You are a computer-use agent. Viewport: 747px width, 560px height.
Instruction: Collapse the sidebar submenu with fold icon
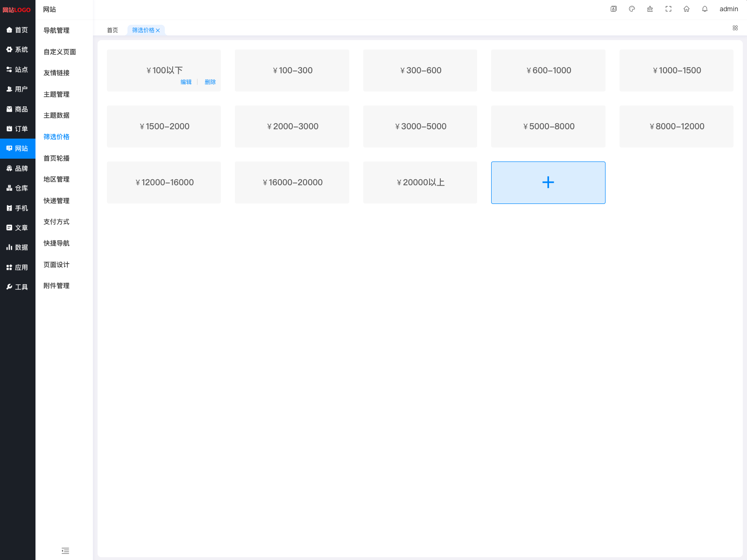coord(65,551)
